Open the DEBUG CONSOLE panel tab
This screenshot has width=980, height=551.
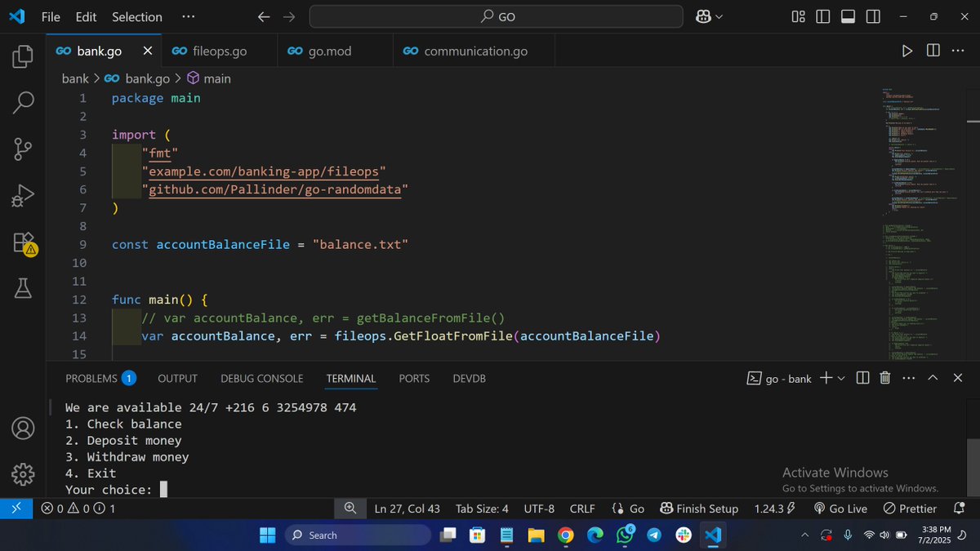[261, 378]
